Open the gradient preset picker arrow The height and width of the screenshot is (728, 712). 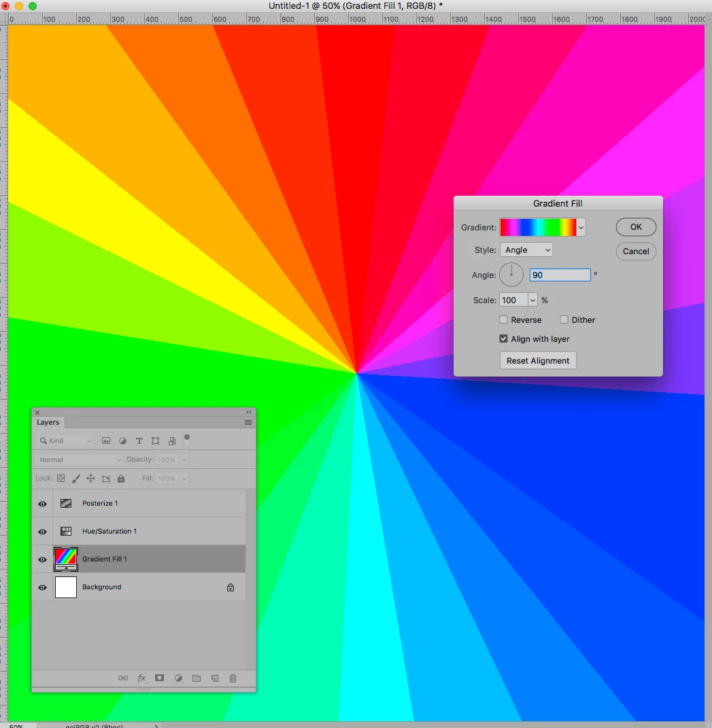click(581, 228)
